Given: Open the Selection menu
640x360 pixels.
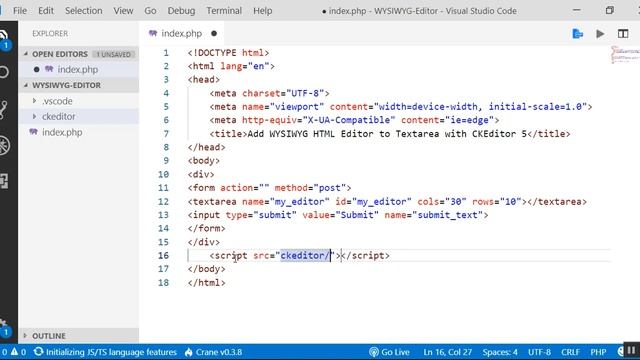Looking at the screenshot, I should coord(84,11).
